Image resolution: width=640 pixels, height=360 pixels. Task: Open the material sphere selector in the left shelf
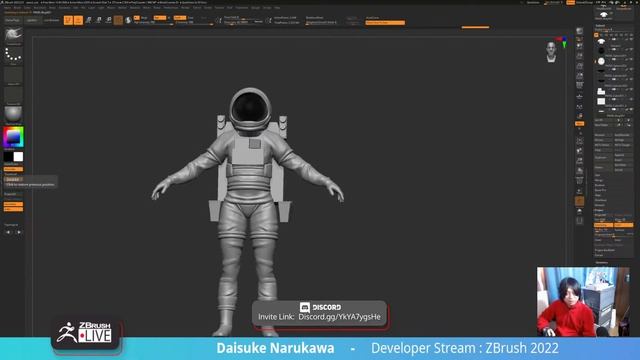coord(13,114)
